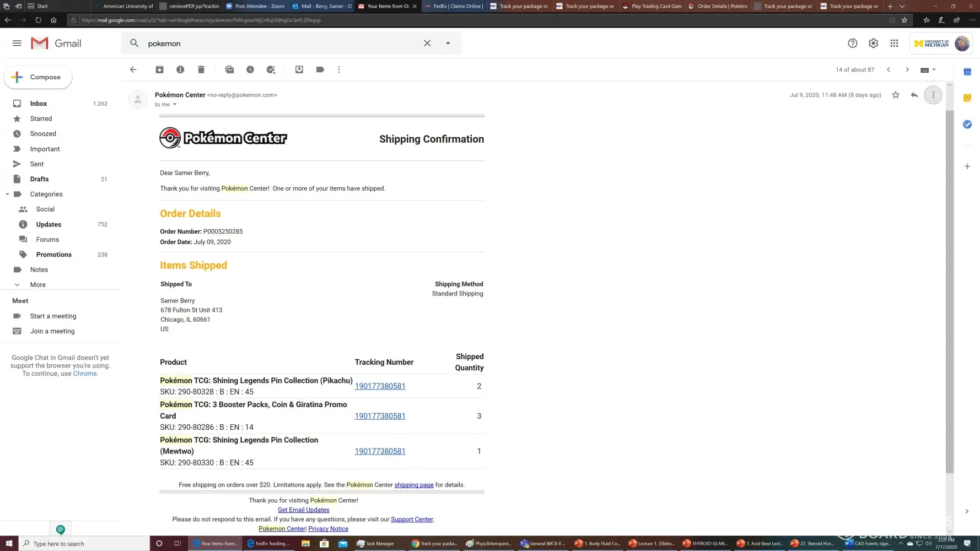Screen dimensions: 980x551
Task: Snooze this email
Action: click(250, 69)
